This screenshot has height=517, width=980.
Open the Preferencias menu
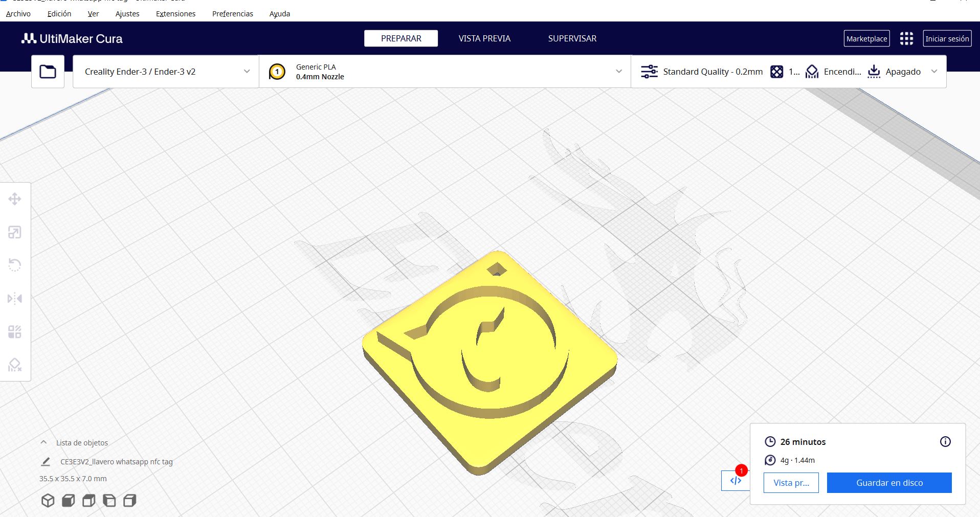pyautogui.click(x=233, y=14)
